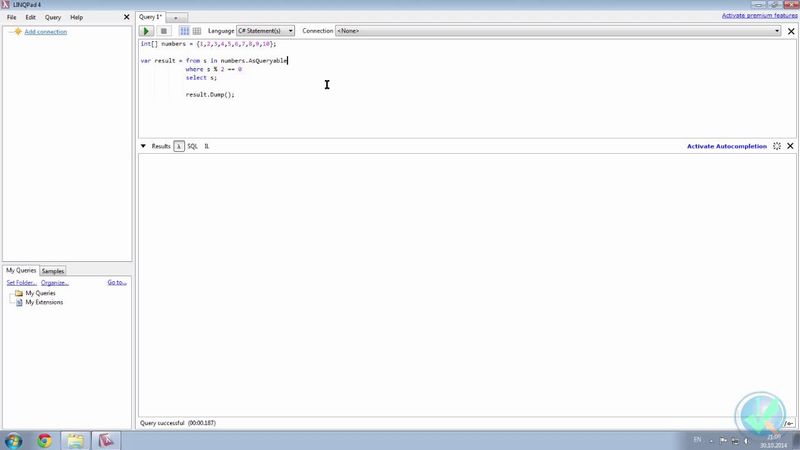Close the results panel

[x=790, y=146]
